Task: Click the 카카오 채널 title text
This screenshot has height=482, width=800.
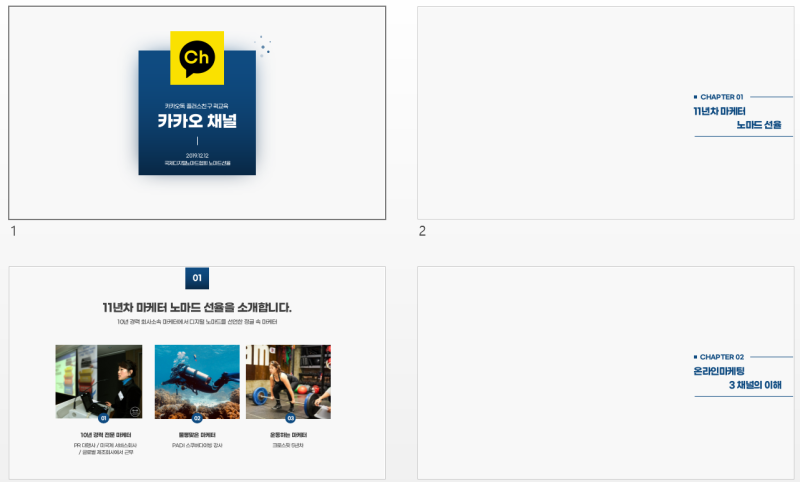Action: (x=197, y=121)
